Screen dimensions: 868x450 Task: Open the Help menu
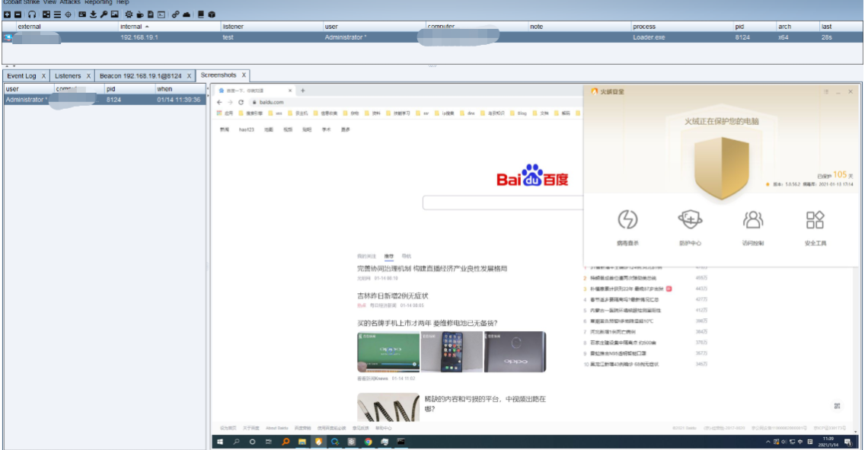123,2
